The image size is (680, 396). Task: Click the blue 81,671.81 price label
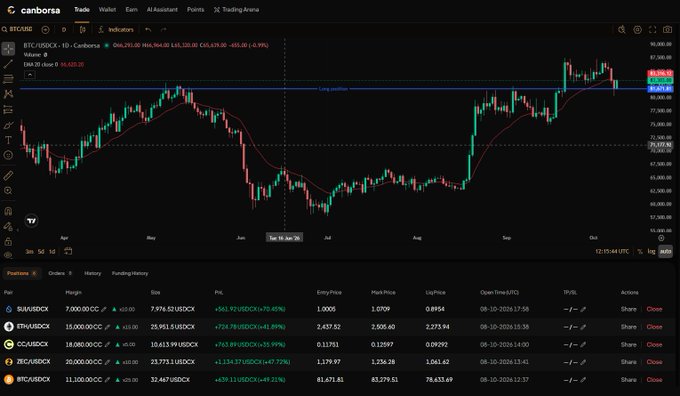click(660, 88)
